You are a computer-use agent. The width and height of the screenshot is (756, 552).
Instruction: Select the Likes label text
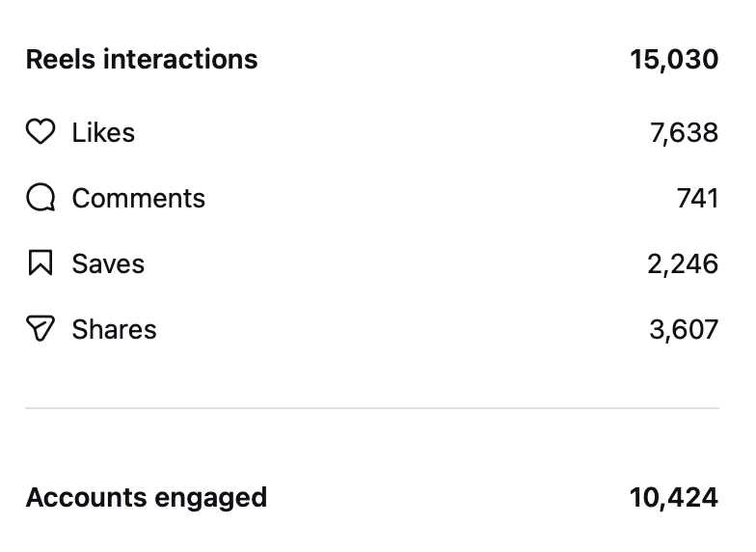103,132
